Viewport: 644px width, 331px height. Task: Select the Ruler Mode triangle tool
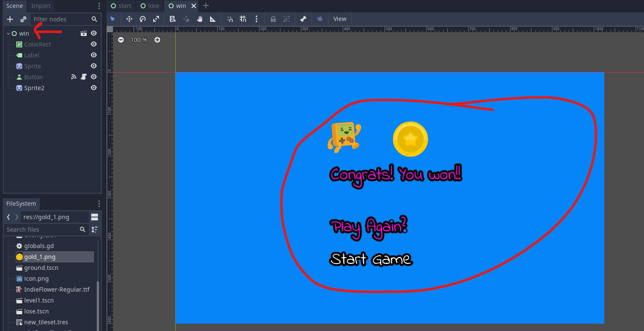[x=213, y=19]
